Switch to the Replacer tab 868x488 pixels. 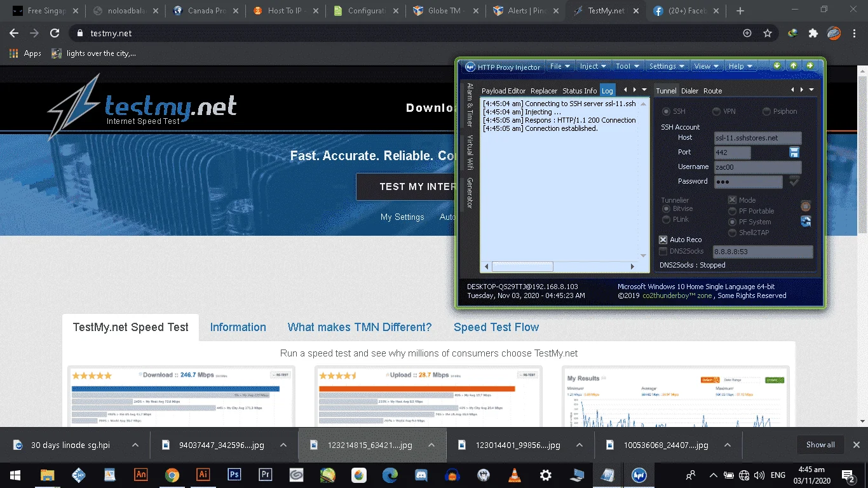pos(544,91)
